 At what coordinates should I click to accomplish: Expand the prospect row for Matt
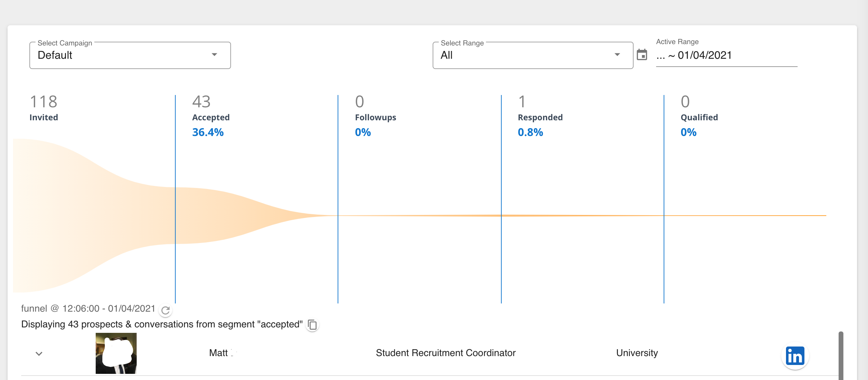39,354
